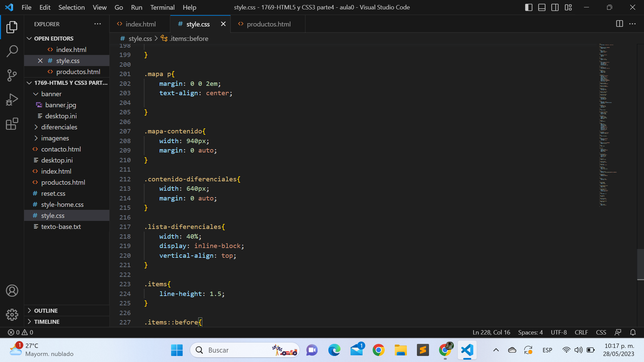Open the View menu

click(x=100, y=7)
